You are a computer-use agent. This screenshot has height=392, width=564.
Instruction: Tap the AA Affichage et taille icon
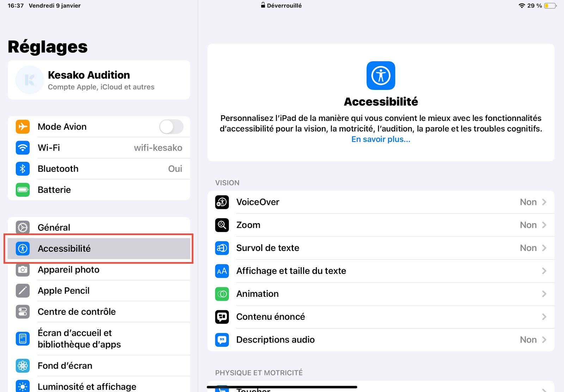tap(222, 271)
